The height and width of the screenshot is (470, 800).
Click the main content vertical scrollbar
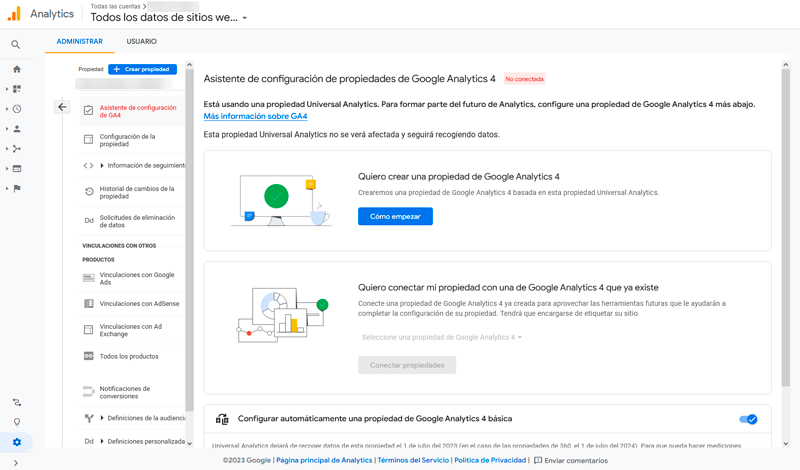coord(786,228)
